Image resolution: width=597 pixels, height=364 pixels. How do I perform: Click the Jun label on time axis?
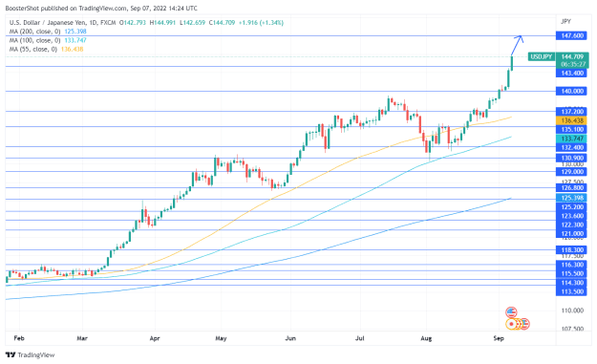click(x=290, y=338)
